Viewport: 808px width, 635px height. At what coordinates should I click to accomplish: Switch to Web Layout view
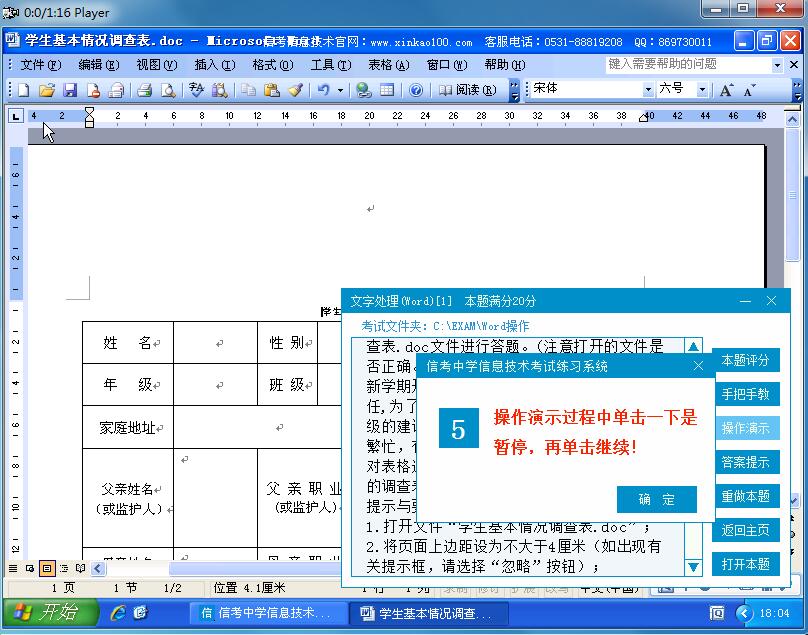tap(30, 568)
